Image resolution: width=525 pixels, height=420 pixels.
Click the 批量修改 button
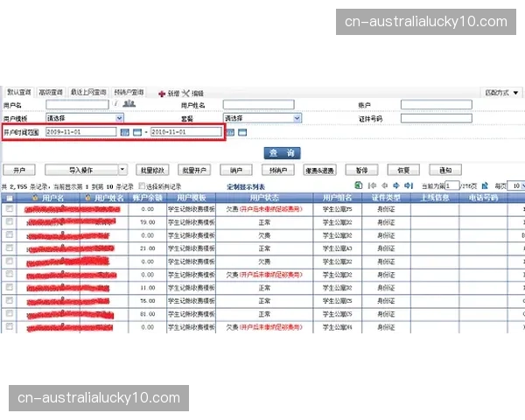click(x=152, y=170)
